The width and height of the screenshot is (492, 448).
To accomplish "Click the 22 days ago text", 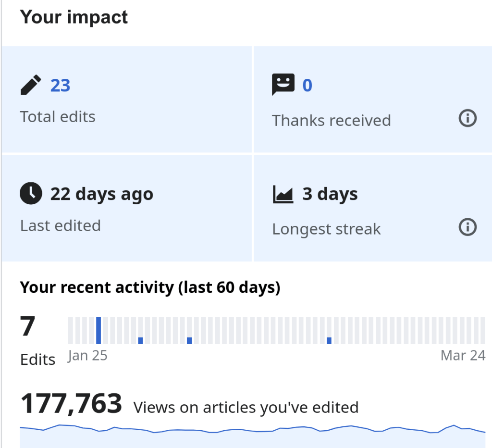I will tap(102, 194).
